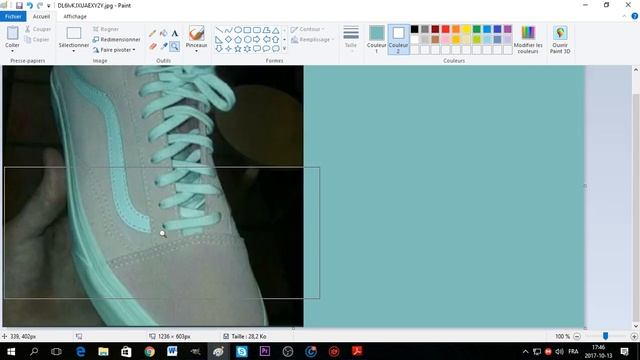Pick the purple color swatch
640x360 pixels.
click(x=508, y=29)
